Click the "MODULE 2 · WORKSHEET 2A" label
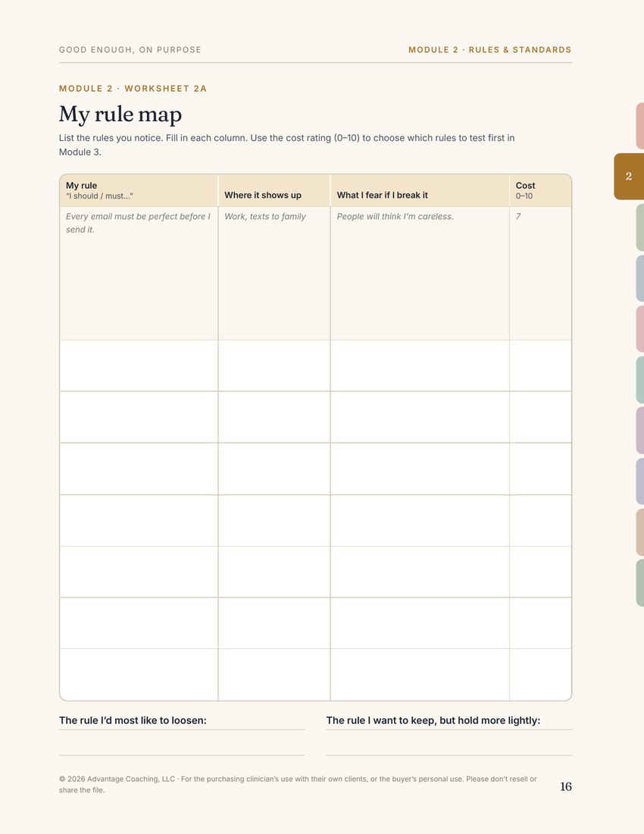This screenshot has height=834, width=644. [133, 88]
